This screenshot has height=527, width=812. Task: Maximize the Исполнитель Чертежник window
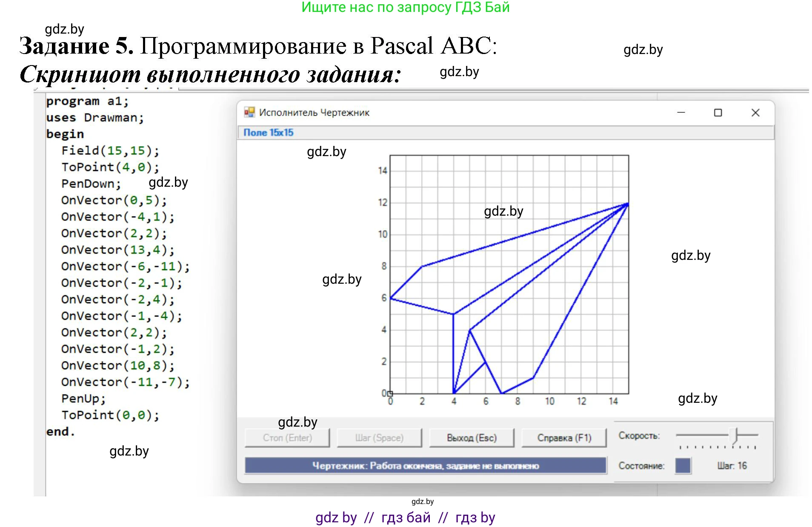click(x=718, y=112)
